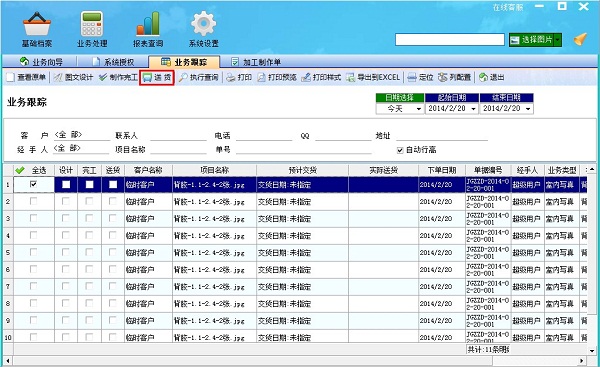Click 定位 locate button
The width and height of the screenshot is (600, 367).
(x=420, y=77)
